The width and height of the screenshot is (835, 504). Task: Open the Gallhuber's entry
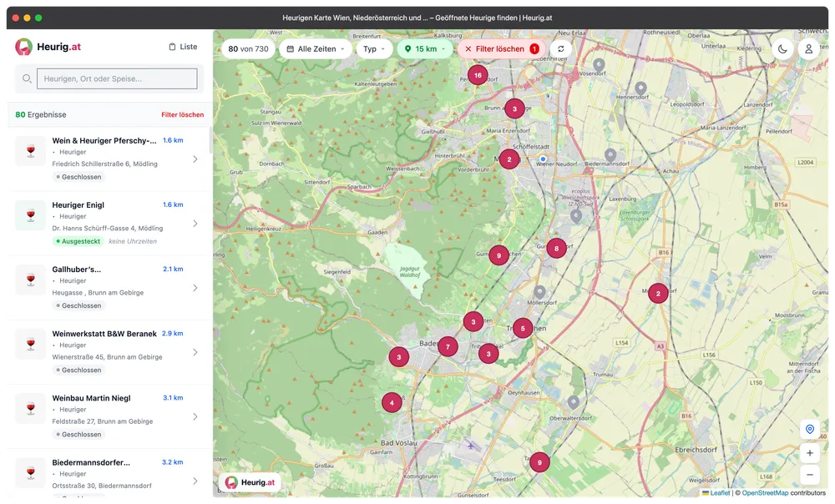[x=109, y=287]
